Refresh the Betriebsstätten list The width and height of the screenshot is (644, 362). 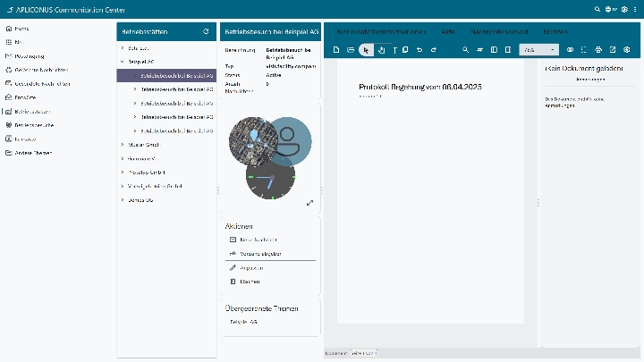206,31
